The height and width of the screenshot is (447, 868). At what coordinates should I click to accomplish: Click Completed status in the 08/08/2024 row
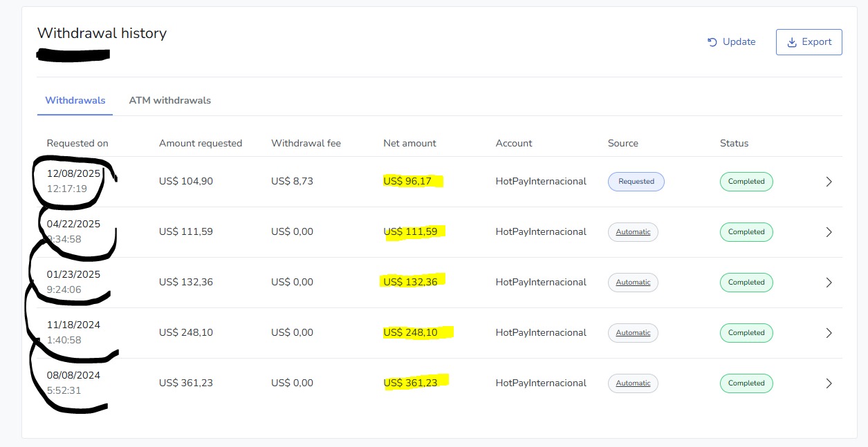[746, 383]
